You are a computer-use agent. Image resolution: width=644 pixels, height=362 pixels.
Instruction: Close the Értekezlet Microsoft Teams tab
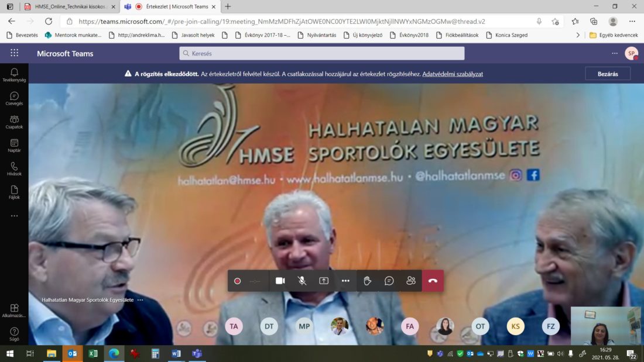214,6
